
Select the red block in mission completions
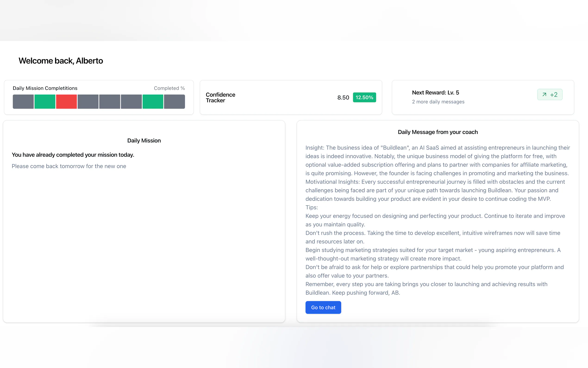(66, 102)
